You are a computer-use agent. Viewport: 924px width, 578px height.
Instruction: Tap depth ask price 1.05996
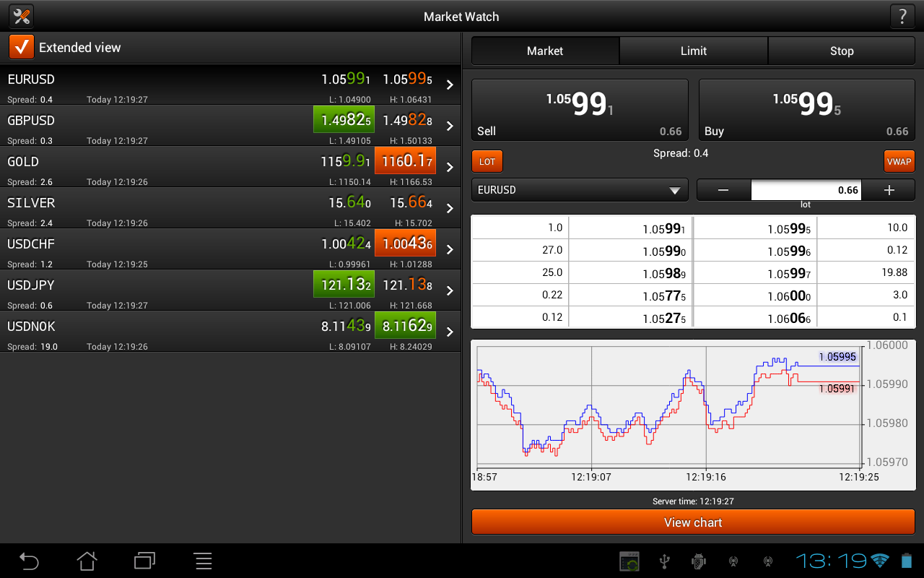click(789, 251)
